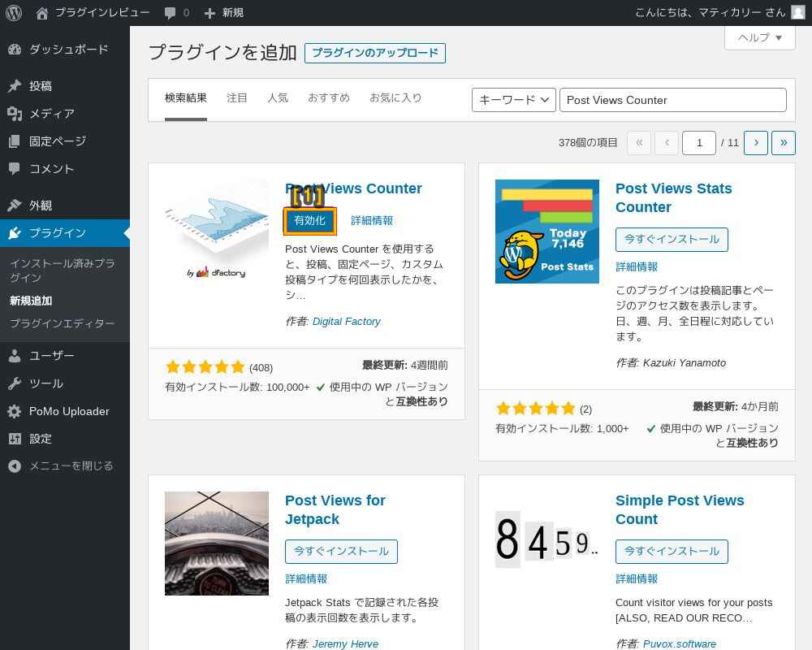The width and height of the screenshot is (812, 650).
Task: Click the site home icon in admin bar
Action: [42, 13]
